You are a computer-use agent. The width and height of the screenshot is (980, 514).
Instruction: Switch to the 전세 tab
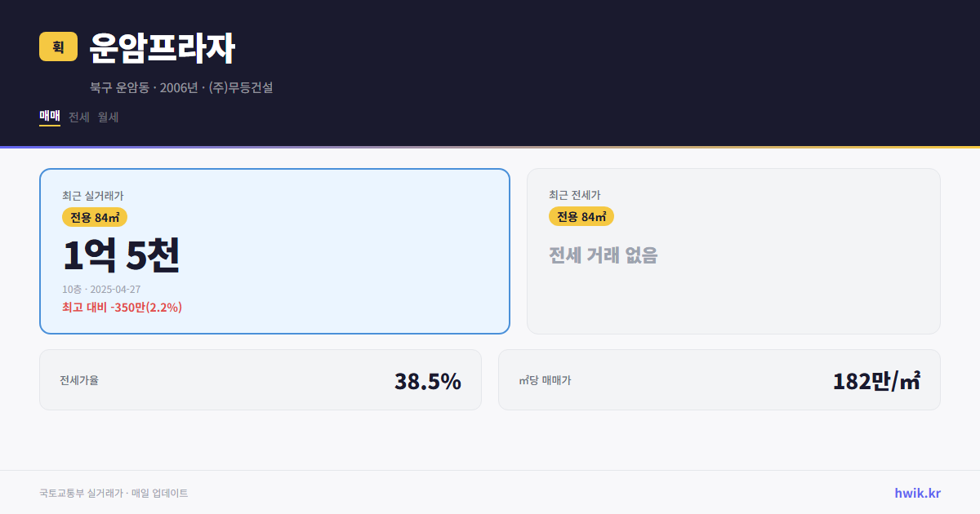(78, 117)
